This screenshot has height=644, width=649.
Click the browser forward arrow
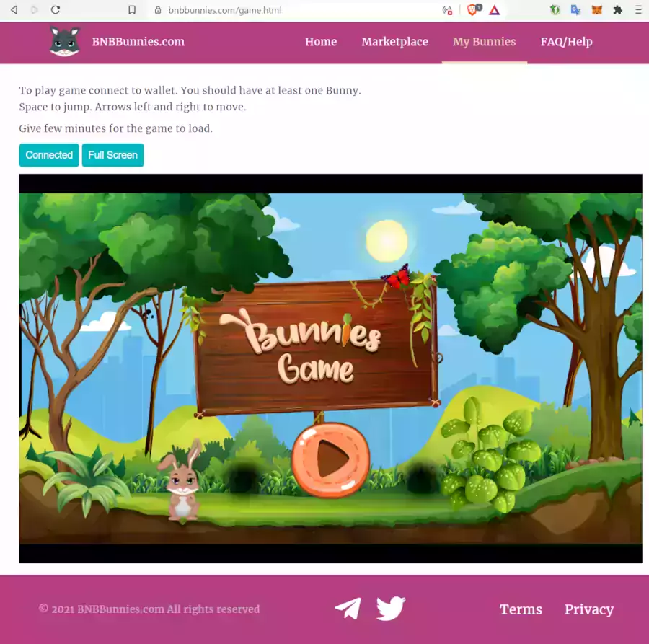(x=35, y=9)
